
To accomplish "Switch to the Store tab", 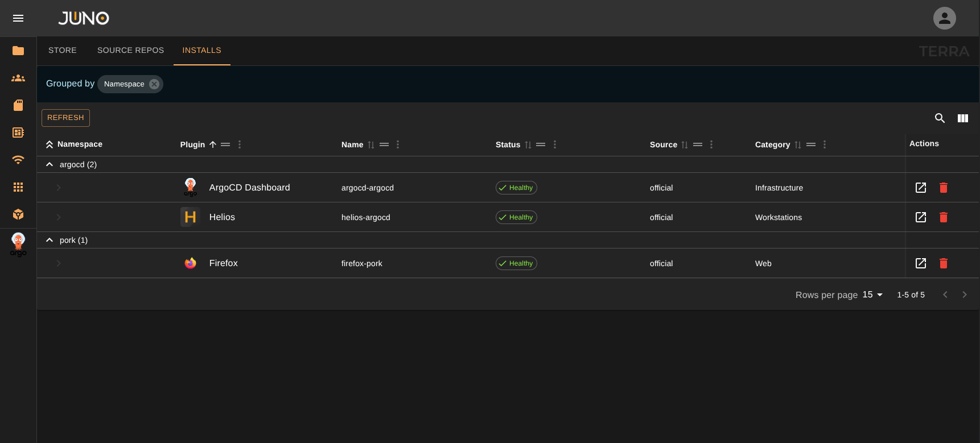I will 63,51.
